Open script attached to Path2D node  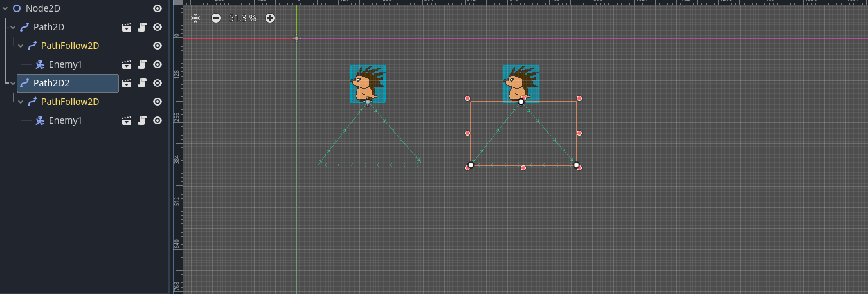142,28
